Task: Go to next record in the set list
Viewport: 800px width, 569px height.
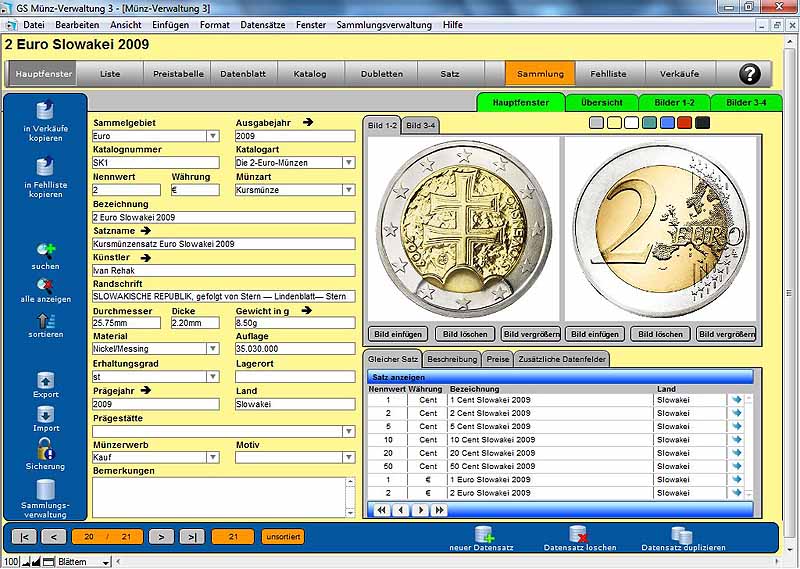Action: click(420, 510)
